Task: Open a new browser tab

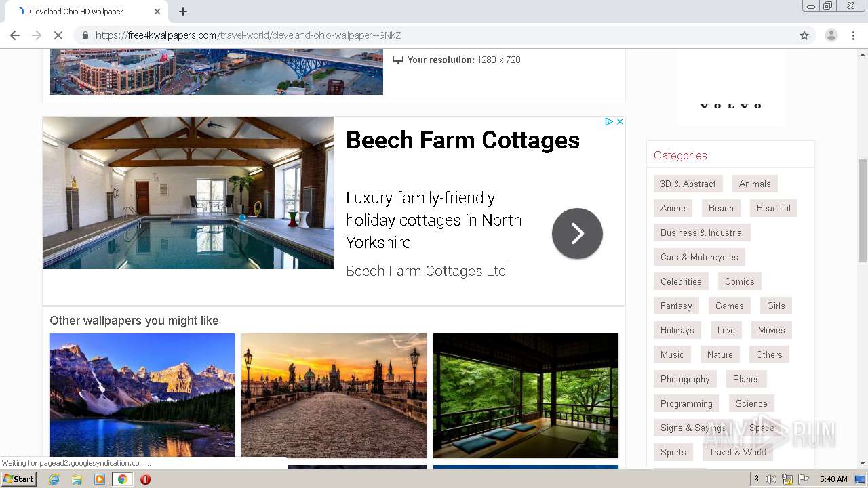Action: click(x=183, y=12)
